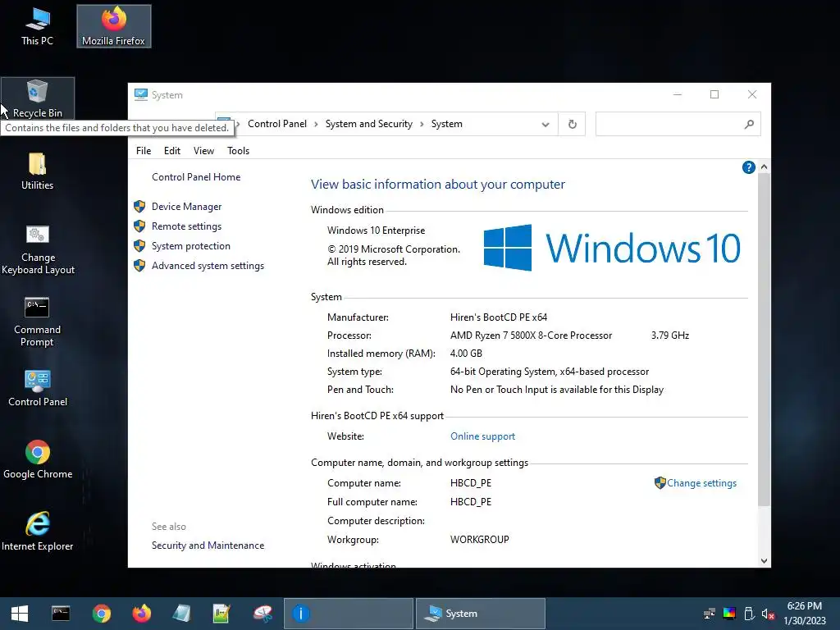Click the USB eject tray icon

point(749,614)
